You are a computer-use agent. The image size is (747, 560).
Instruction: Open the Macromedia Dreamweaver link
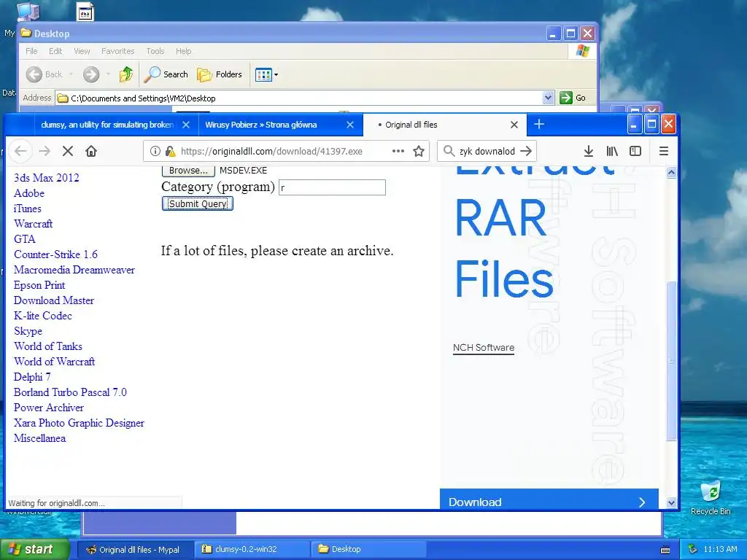click(74, 270)
